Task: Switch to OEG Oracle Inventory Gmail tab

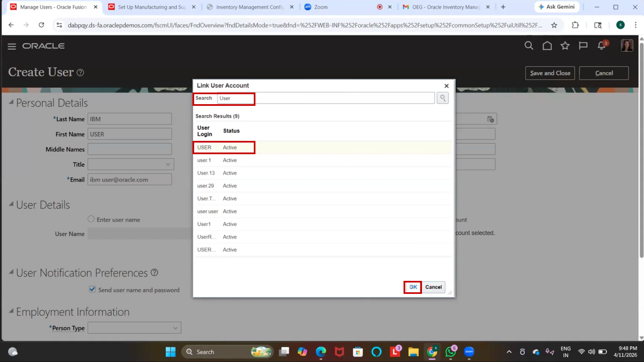Action: pyautogui.click(x=445, y=7)
